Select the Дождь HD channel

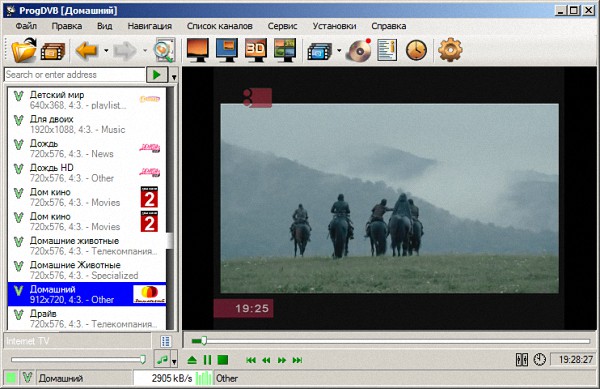pyautogui.click(x=87, y=173)
